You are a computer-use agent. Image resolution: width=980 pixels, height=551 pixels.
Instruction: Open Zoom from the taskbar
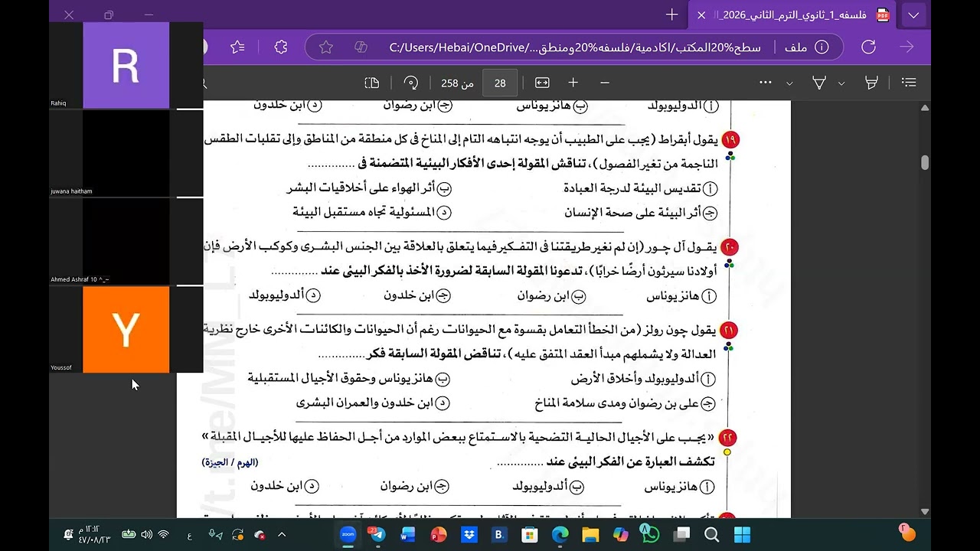348,534
